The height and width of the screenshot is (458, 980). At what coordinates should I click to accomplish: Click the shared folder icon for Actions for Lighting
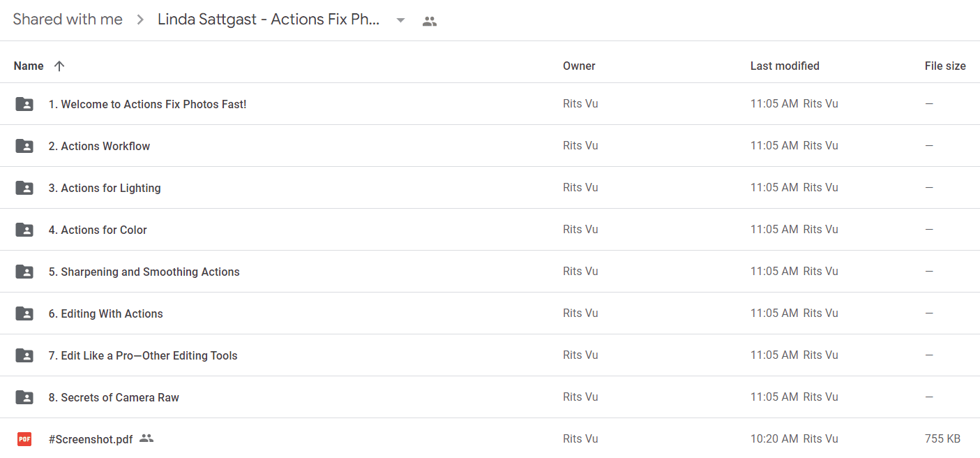click(24, 188)
